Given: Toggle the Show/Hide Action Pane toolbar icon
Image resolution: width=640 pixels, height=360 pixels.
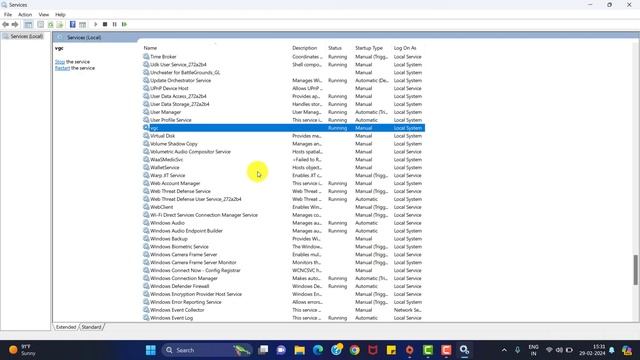Looking at the screenshot, I should (82, 24).
